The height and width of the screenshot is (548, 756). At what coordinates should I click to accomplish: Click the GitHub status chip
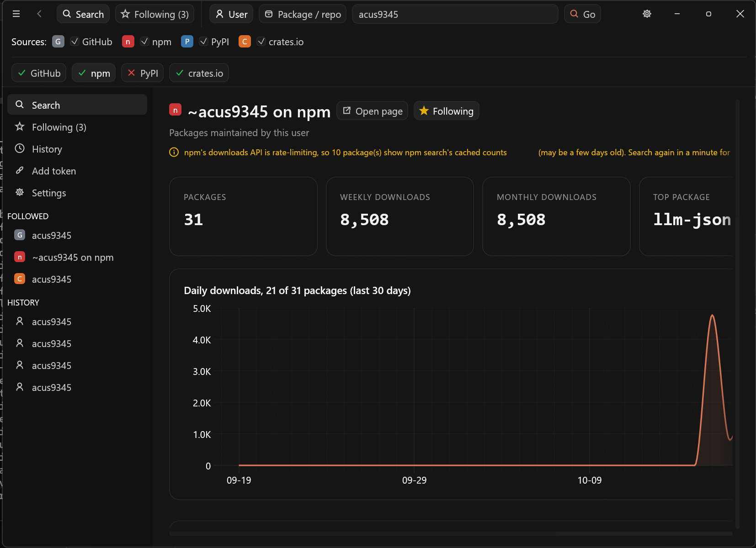[39, 73]
